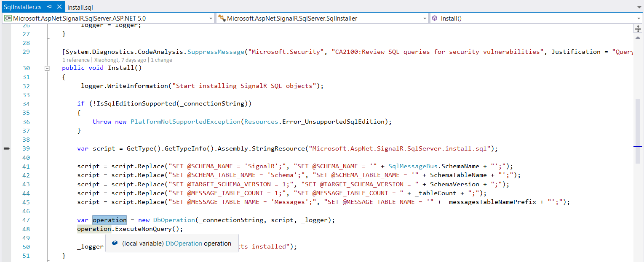The height and width of the screenshot is (262, 644).
Task: Click the editor split handle icon
Action: [638, 29]
